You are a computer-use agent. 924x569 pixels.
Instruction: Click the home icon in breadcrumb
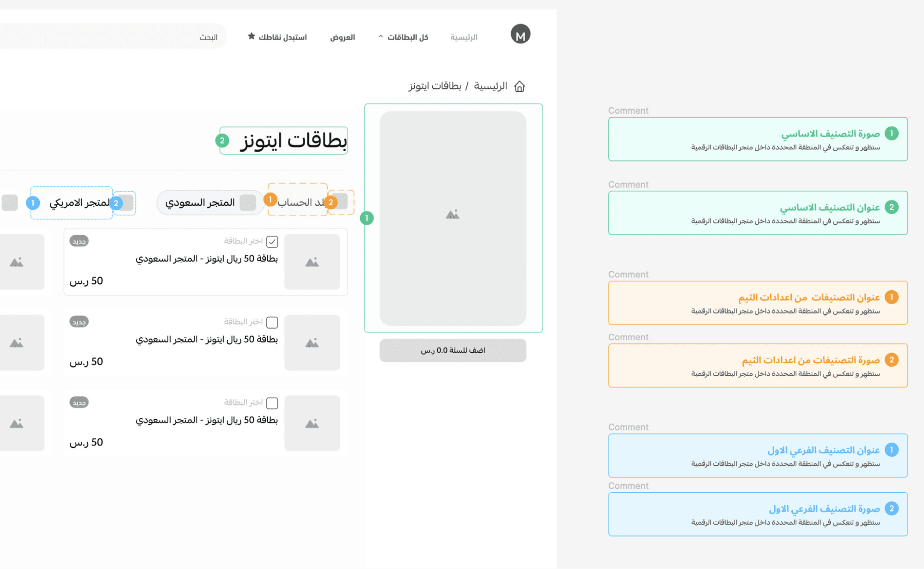click(x=520, y=86)
